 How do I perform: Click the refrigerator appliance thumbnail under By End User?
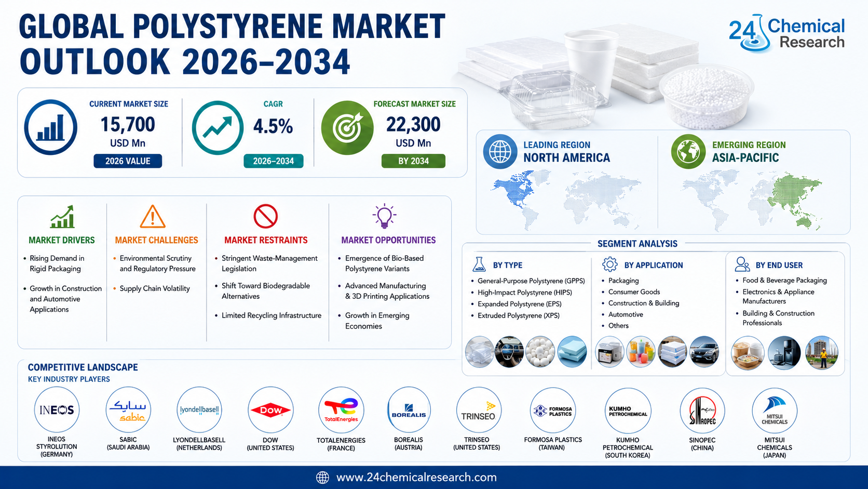coord(784,353)
